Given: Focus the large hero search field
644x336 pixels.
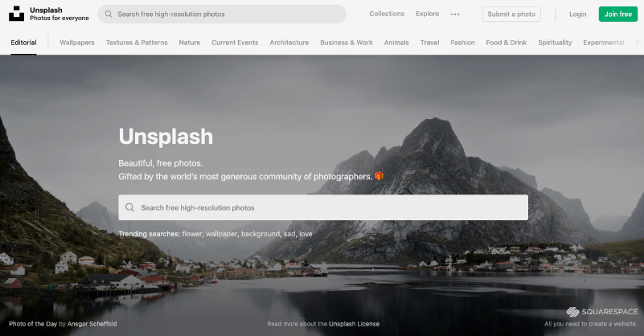Looking at the screenshot, I should click(323, 207).
